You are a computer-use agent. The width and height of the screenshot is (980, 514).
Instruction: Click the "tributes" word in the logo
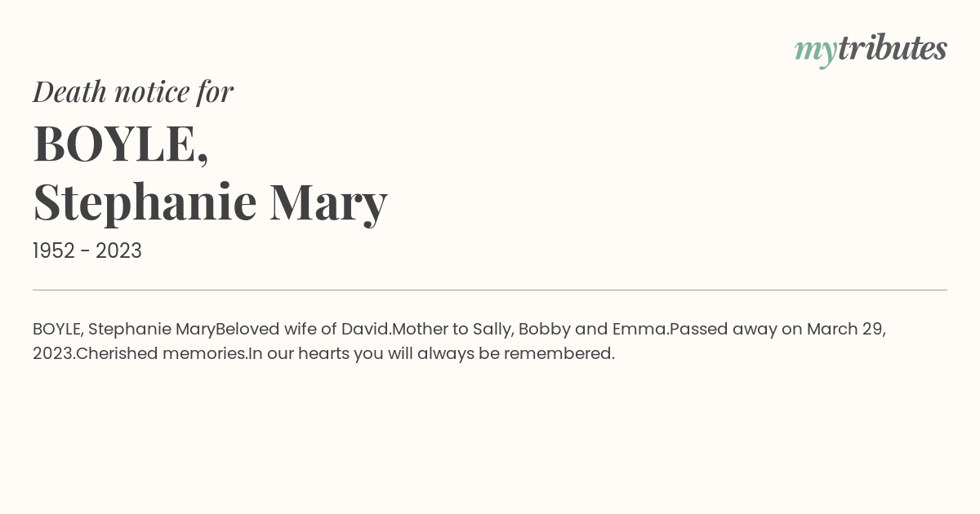pos(893,48)
